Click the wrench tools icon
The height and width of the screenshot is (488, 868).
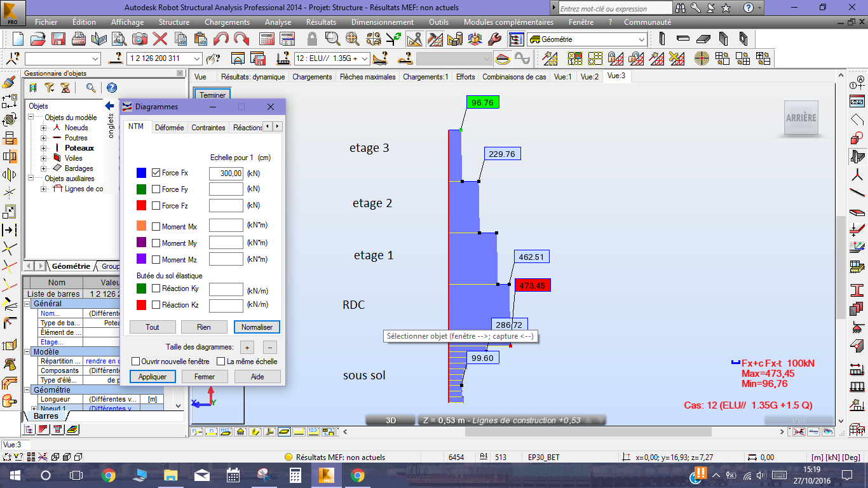(x=494, y=39)
